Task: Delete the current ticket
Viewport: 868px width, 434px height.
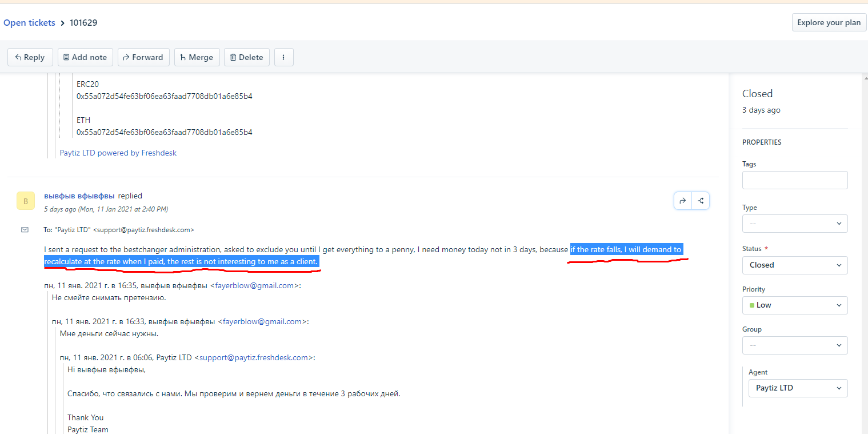Action: point(246,57)
